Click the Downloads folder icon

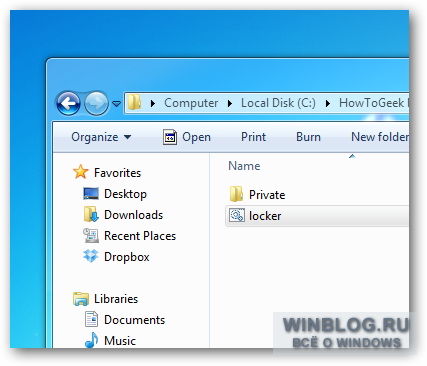(x=91, y=214)
